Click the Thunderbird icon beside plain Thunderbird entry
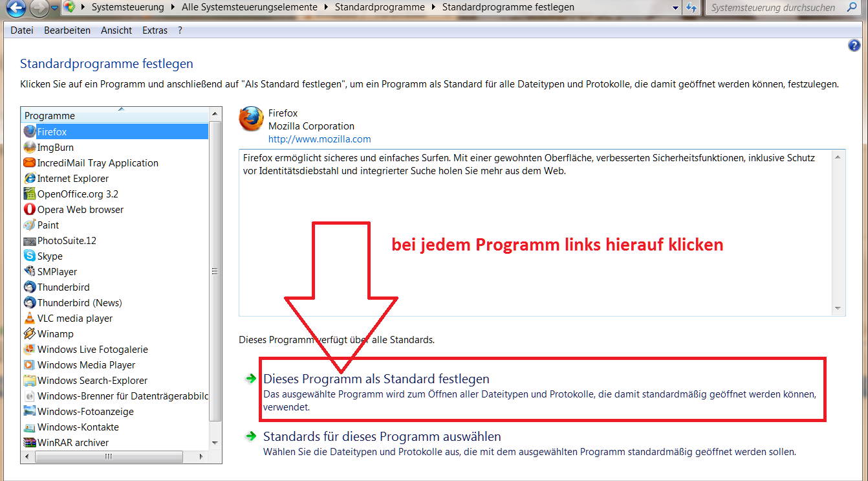The height and width of the screenshot is (481, 868). tap(30, 287)
